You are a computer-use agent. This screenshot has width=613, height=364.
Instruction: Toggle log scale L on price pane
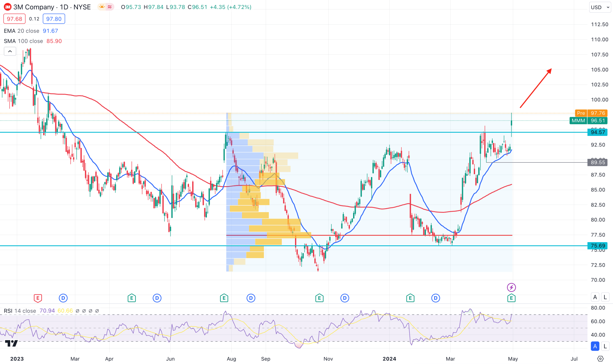click(605, 297)
